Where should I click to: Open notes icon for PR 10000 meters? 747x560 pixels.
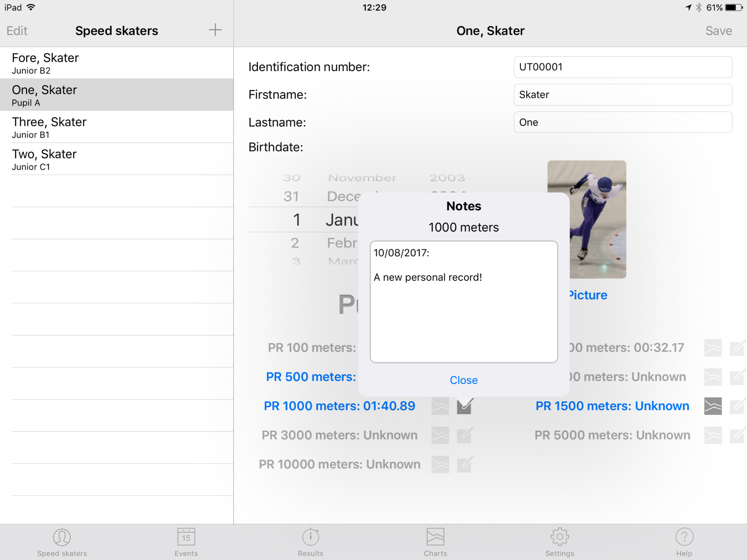[x=465, y=464]
